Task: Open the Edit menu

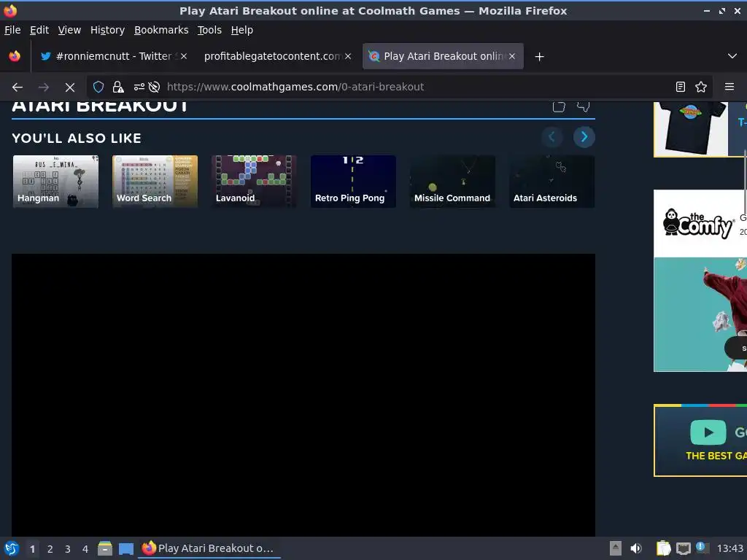Action: click(39, 30)
